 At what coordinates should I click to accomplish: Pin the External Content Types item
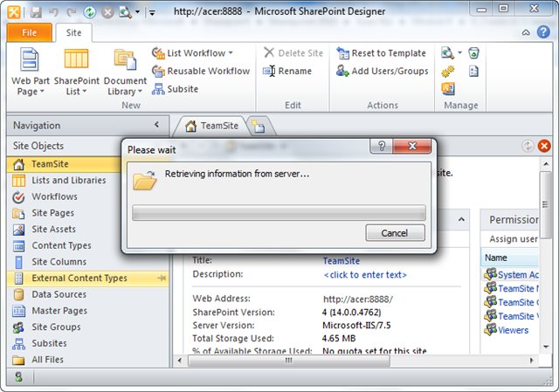162,278
